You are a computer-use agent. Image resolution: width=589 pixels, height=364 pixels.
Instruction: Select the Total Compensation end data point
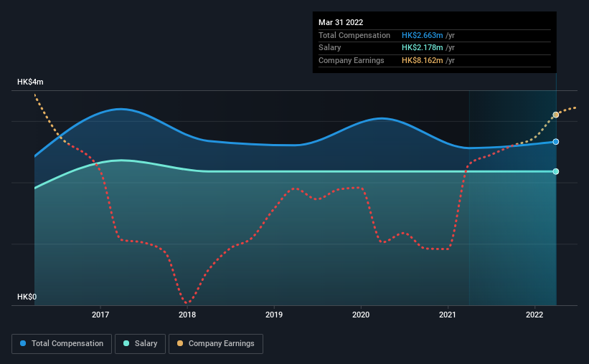pos(555,142)
